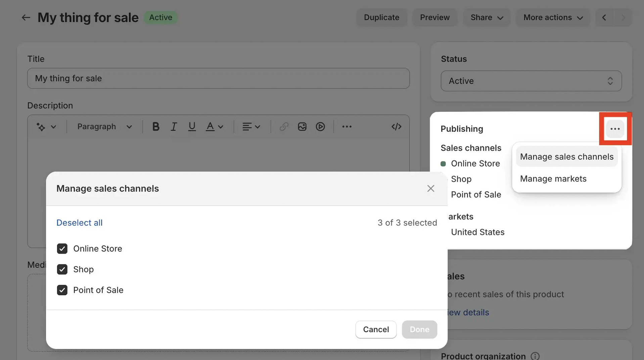This screenshot has width=644, height=360.
Task: Switch to the HTML code view
Action: (396, 126)
